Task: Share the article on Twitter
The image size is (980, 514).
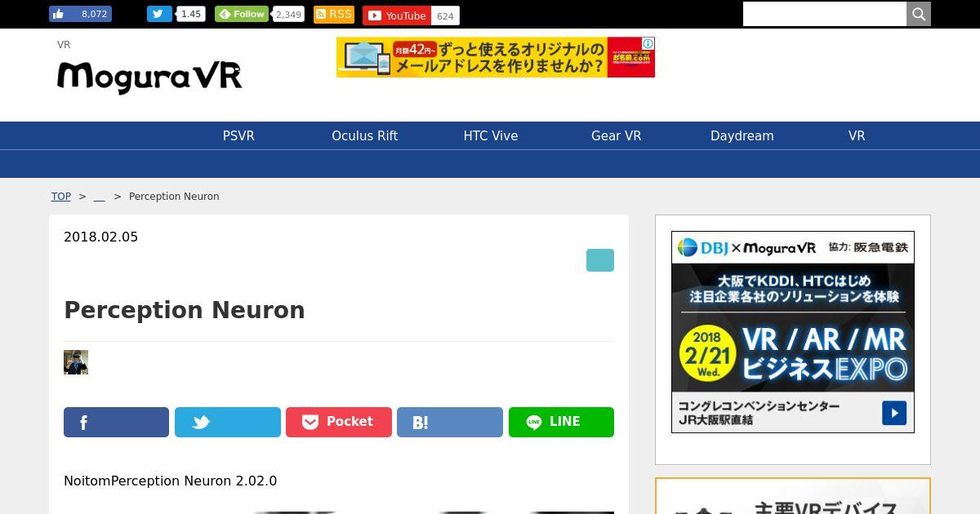Action: point(228,422)
